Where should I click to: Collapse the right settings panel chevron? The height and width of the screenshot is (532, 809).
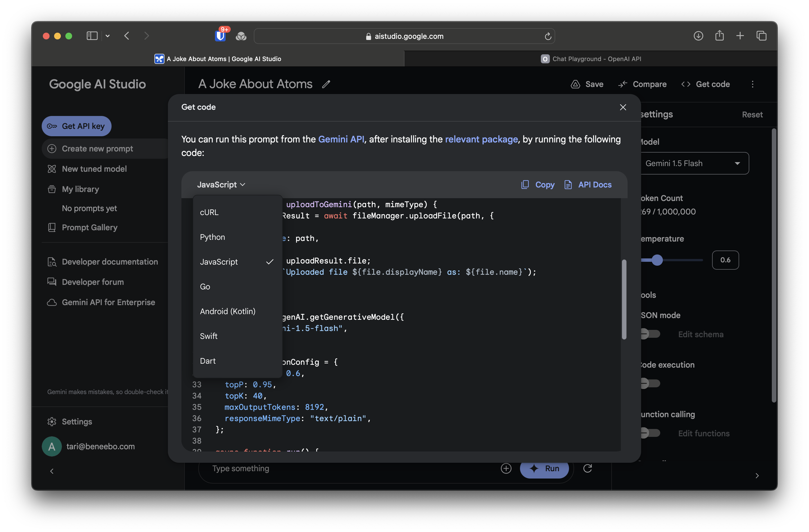pos(757,476)
